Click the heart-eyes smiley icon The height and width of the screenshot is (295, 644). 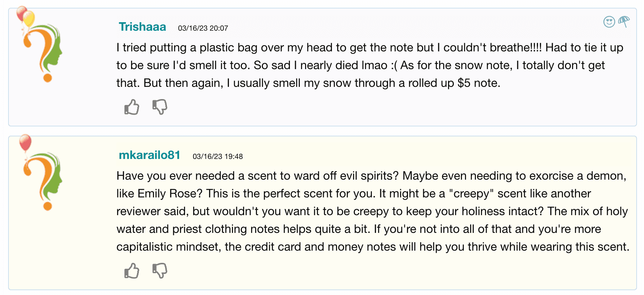coord(609,22)
